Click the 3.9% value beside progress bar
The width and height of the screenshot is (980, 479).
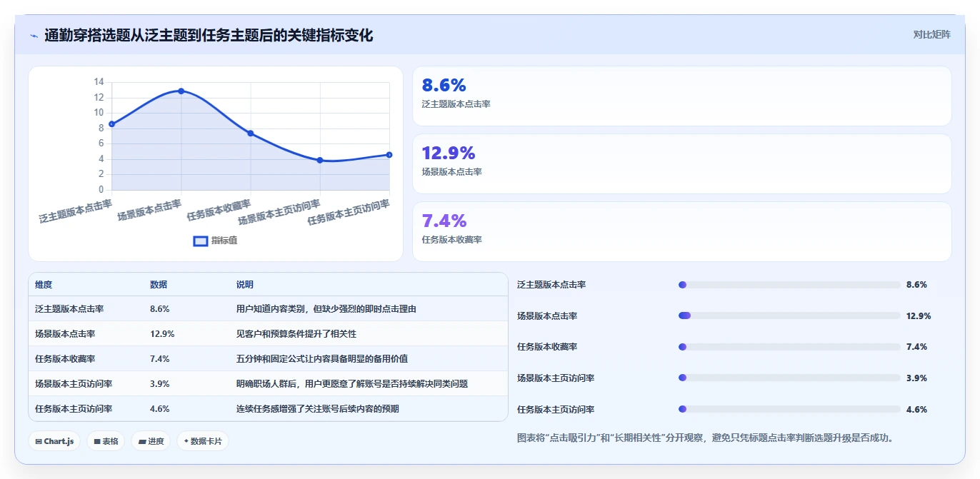coord(916,378)
